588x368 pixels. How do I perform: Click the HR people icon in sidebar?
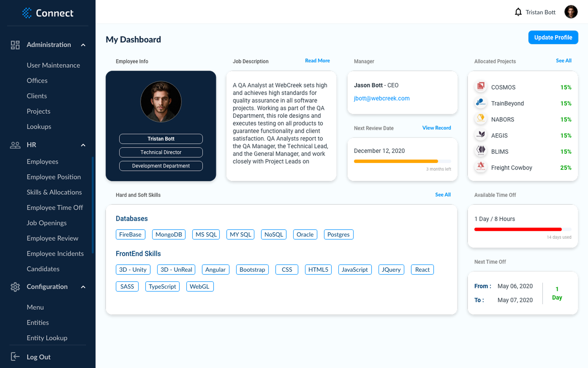(15, 145)
